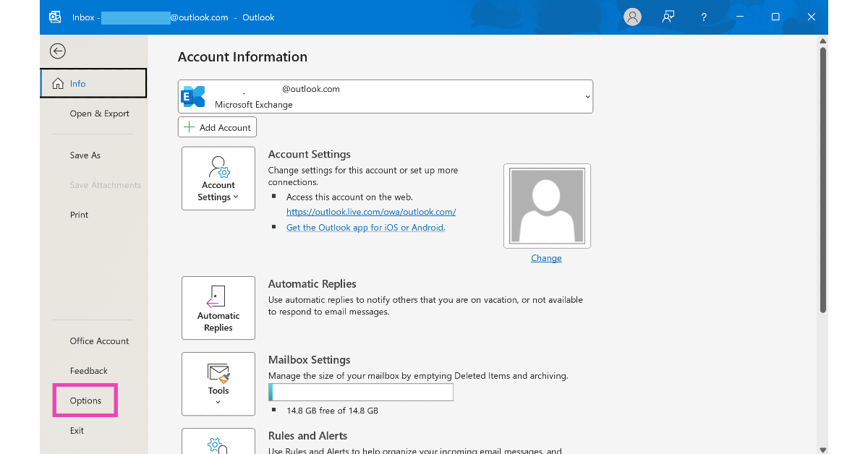
Task: Click the Add Account button
Action: coord(217,127)
